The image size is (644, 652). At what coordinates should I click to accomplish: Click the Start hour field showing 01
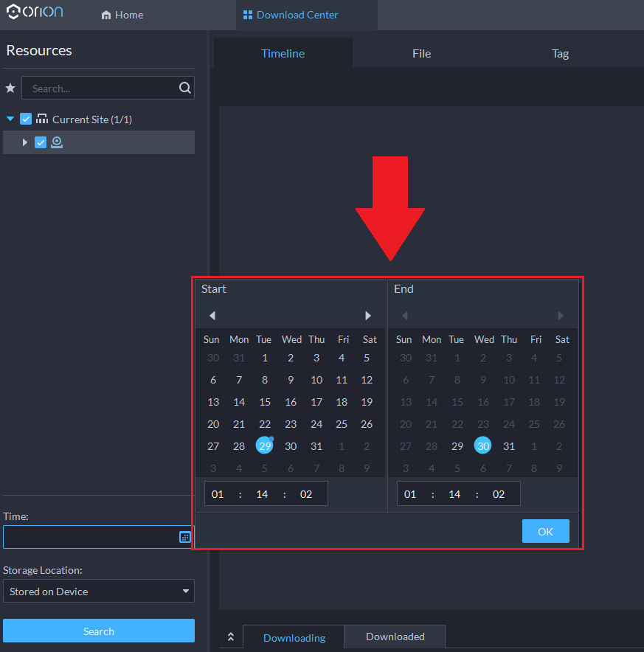(x=218, y=494)
